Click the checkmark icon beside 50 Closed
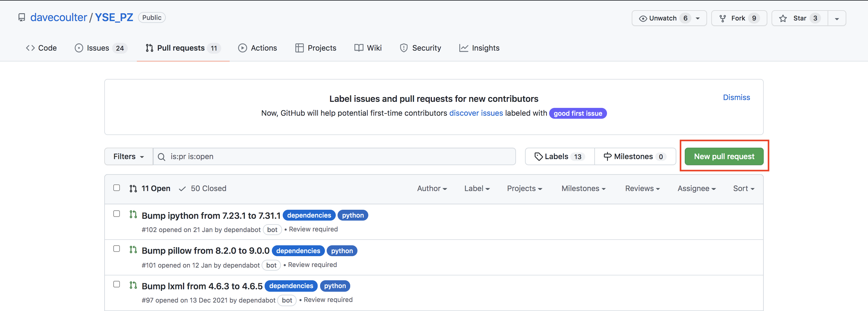 [x=182, y=189]
